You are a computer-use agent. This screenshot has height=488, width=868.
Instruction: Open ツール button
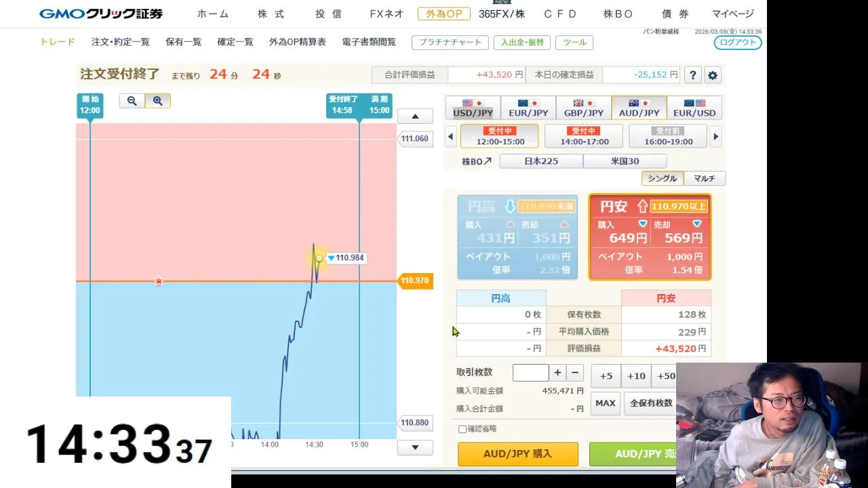tap(574, 42)
